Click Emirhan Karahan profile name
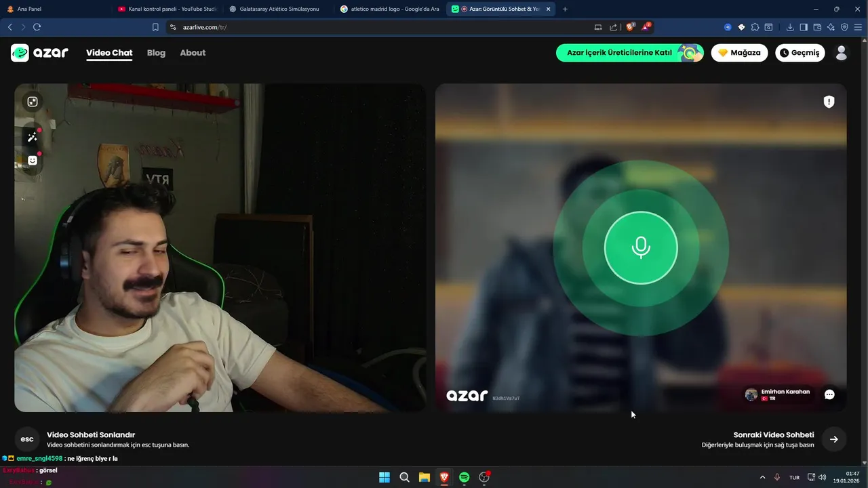 (785, 392)
